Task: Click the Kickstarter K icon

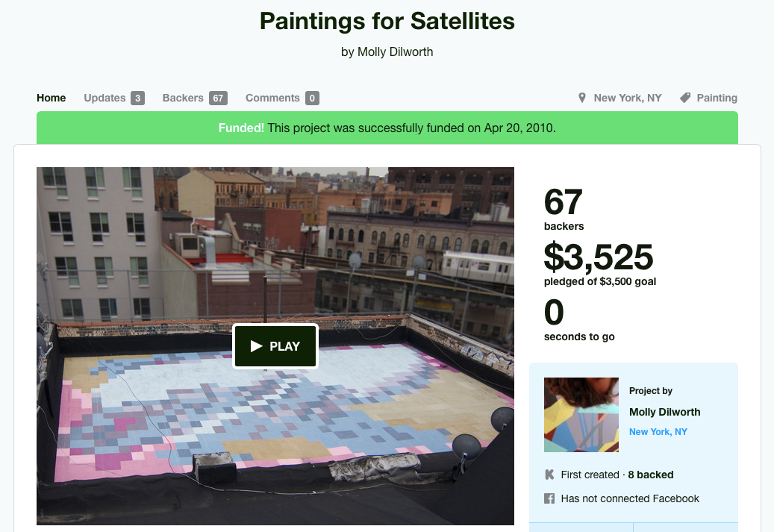Action: [x=550, y=475]
